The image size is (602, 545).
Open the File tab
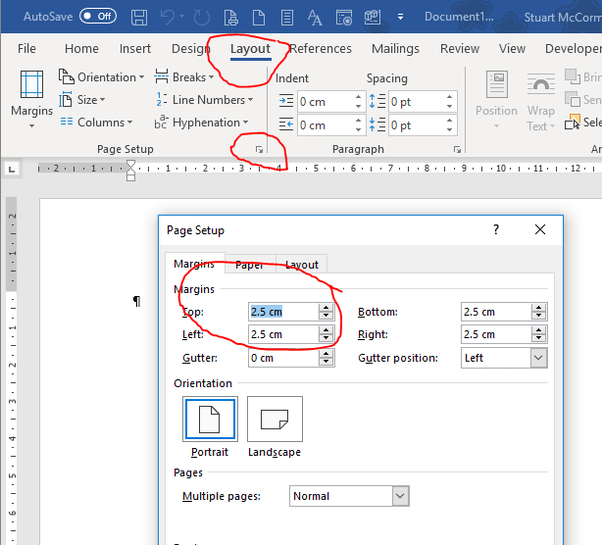pyautogui.click(x=26, y=49)
